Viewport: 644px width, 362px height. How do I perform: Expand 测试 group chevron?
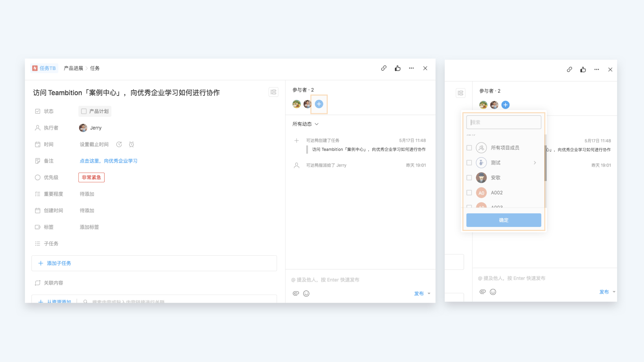pyautogui.click(x=535, y=163)
